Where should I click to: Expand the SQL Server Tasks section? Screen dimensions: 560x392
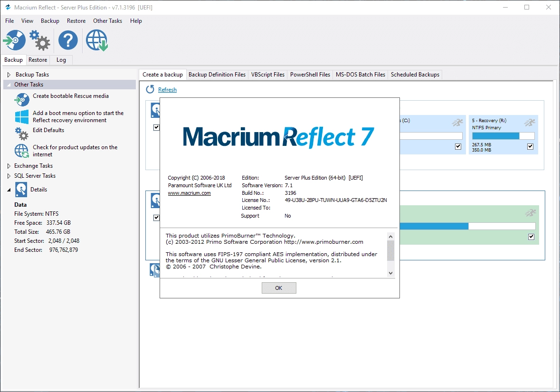click(9, 176)
